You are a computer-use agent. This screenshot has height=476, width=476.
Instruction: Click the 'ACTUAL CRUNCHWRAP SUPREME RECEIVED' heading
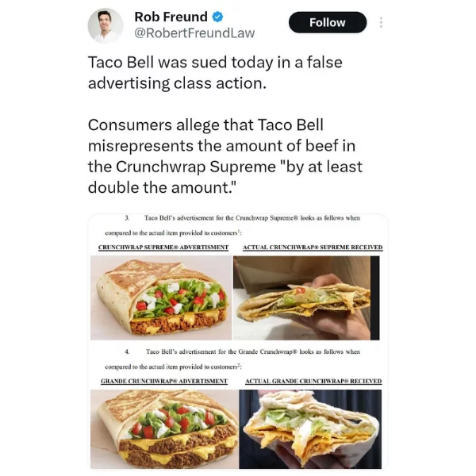(x=313, y=248)
